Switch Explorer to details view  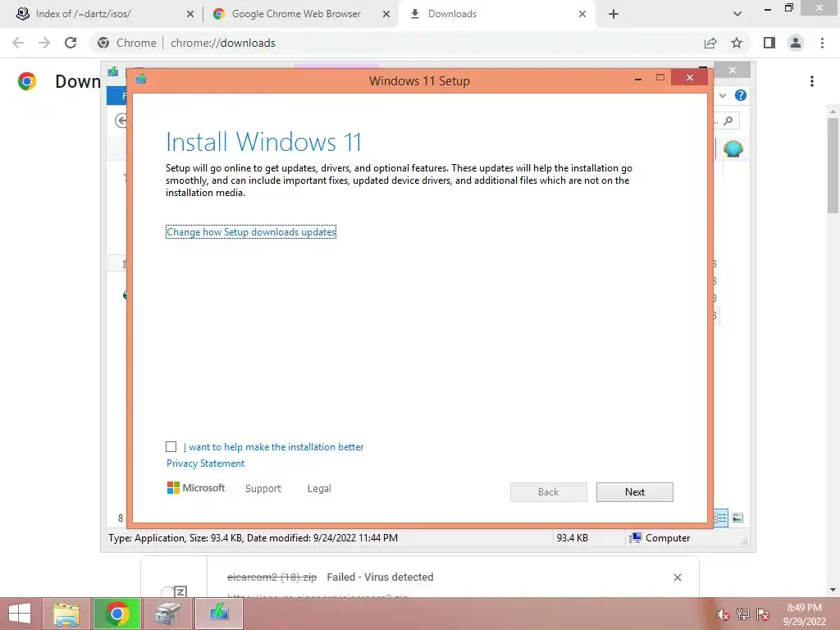point(720,518)
